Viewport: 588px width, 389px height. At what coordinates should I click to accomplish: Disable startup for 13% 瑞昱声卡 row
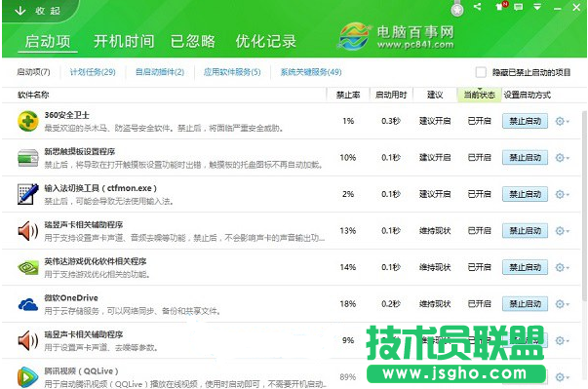tap(525, 230)
